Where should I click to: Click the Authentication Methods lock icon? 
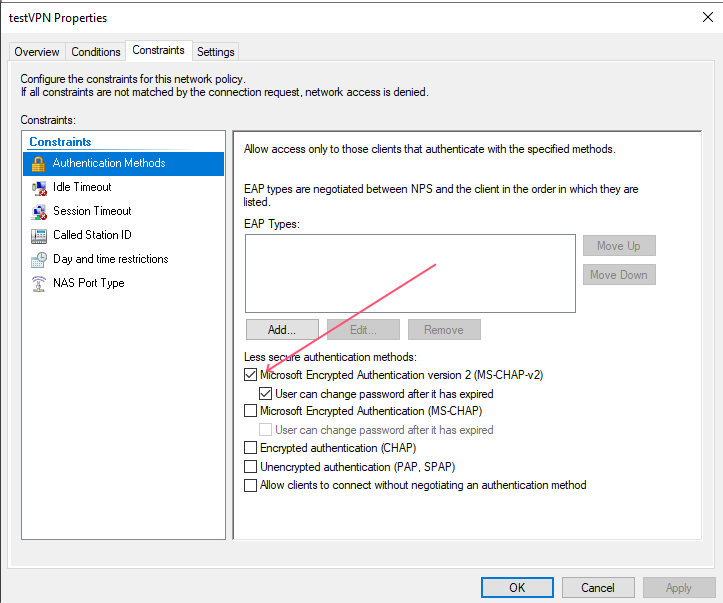[39, 163]
